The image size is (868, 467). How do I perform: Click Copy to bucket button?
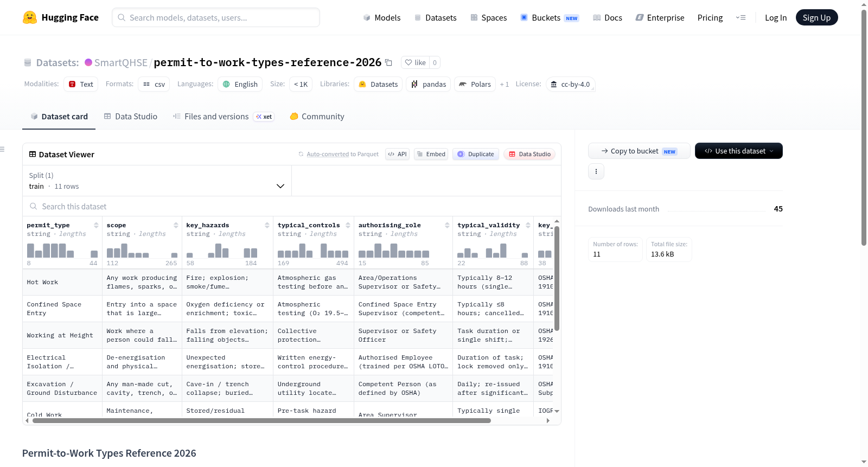(x=639, y=151)
